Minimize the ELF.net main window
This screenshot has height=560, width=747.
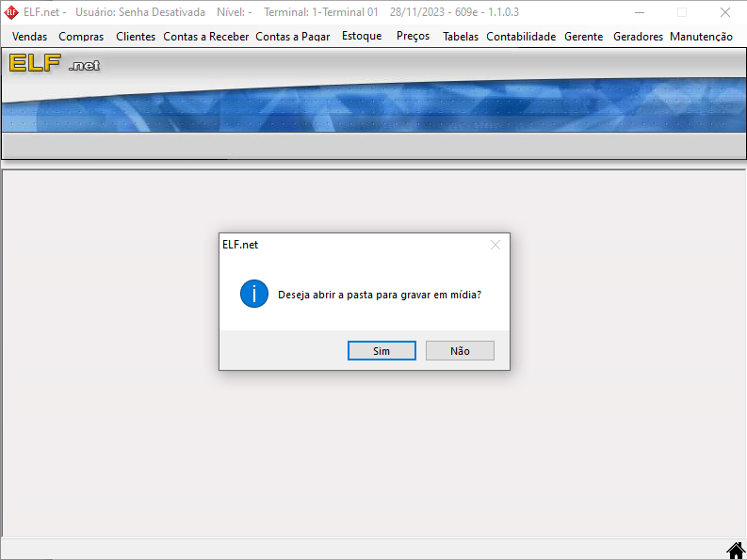click(x=640, y=12)
